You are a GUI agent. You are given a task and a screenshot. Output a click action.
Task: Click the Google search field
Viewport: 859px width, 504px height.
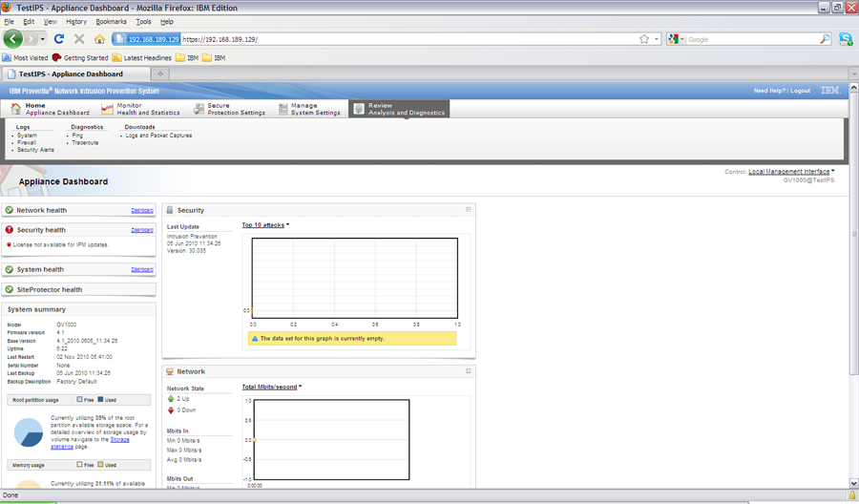point(752,39)
